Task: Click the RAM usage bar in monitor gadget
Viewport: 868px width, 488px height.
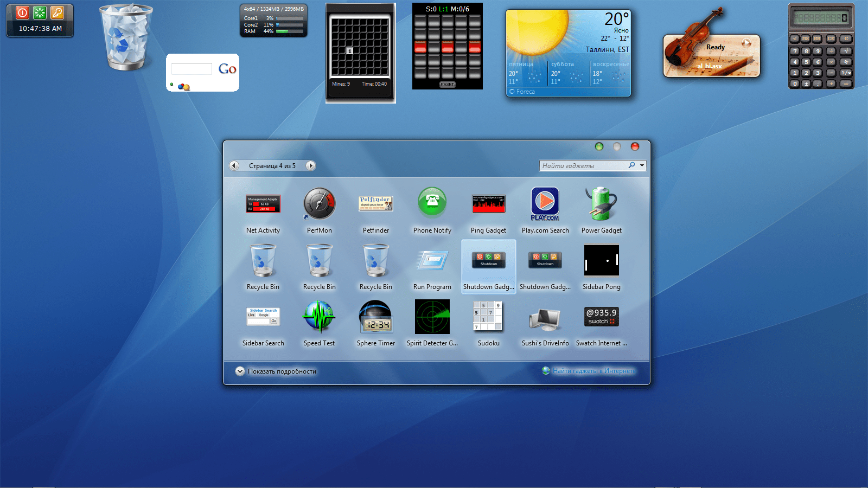Action: 290,31
